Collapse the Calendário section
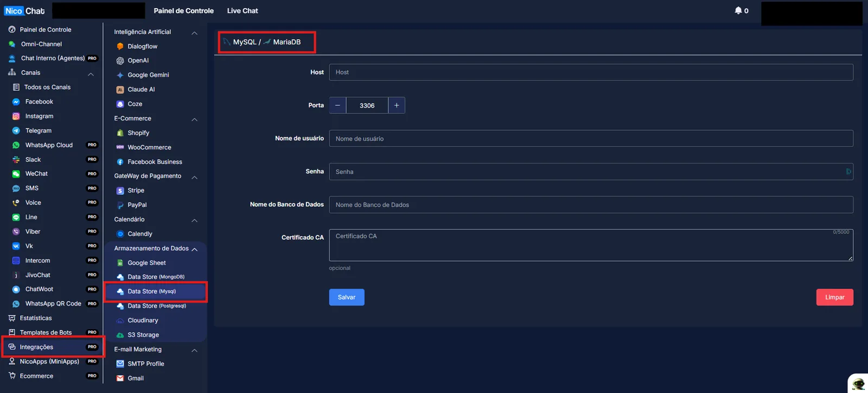868x393 pixels. 195,220
